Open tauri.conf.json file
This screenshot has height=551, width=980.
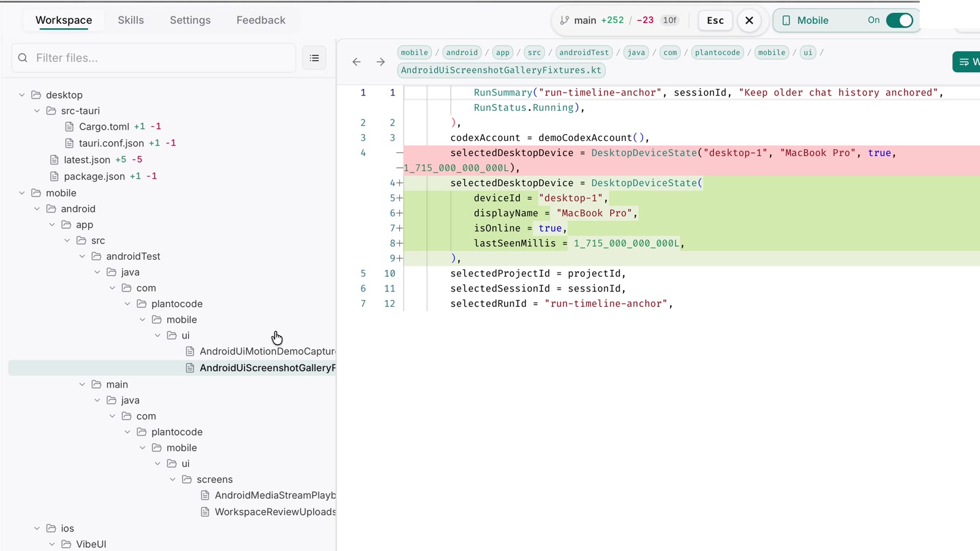[111, 143]
